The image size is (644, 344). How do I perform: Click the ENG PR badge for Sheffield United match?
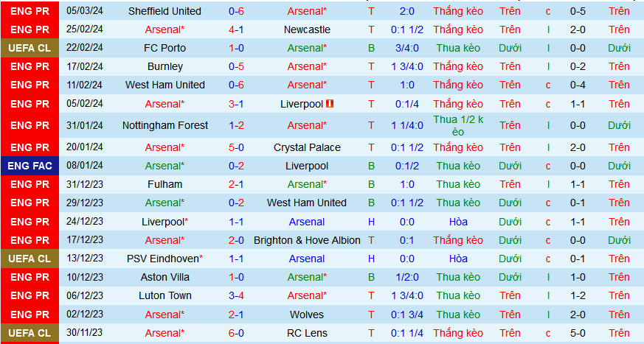pos(31,11)
